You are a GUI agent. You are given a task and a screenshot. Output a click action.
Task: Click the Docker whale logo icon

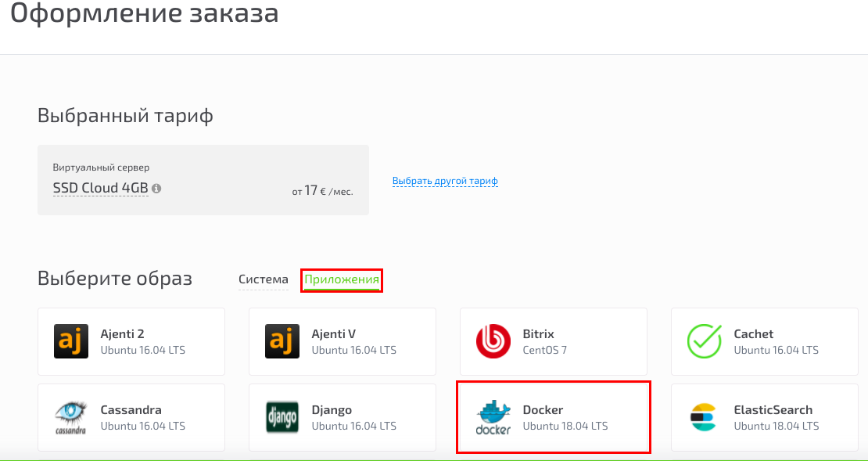pyautogui.click(x=493, y=417)
